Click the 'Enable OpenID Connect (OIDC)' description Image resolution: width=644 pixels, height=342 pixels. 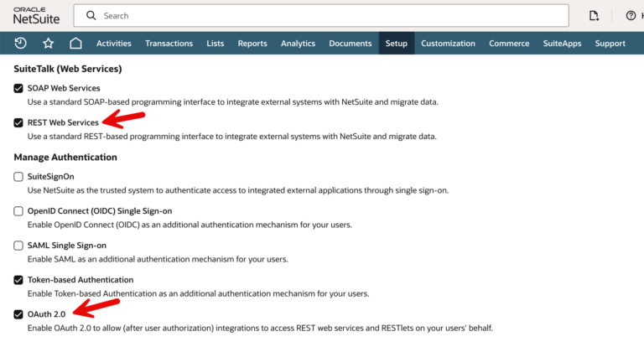190,225
